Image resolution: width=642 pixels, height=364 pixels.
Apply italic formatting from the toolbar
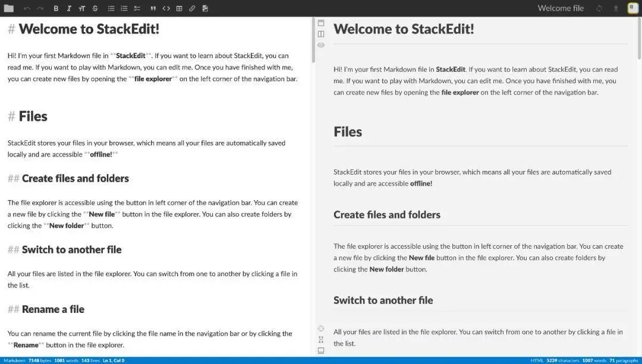[x=69, y=8]
